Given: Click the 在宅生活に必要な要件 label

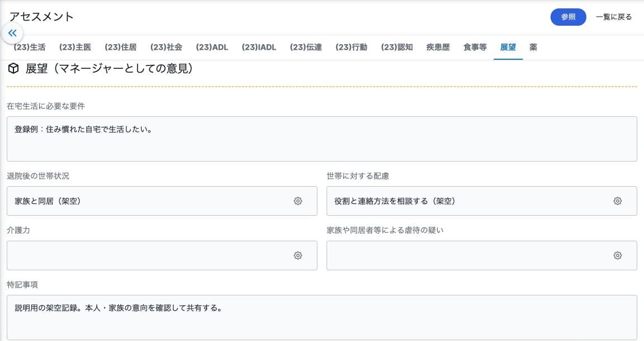Looking at the screenshot, I should 45,106.
